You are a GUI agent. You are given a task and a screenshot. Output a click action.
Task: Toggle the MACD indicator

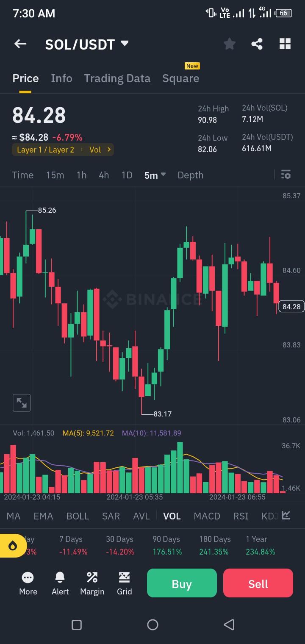(x=207, y=516)
